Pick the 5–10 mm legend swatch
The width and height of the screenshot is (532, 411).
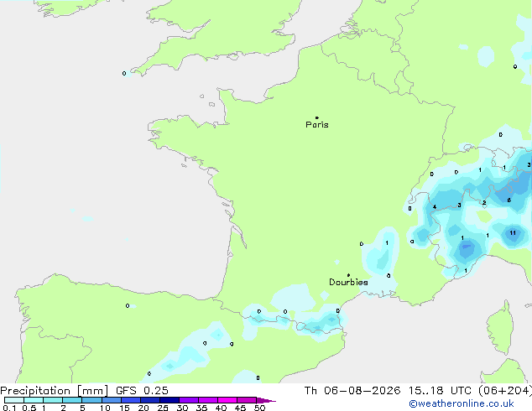click(91, 400)
